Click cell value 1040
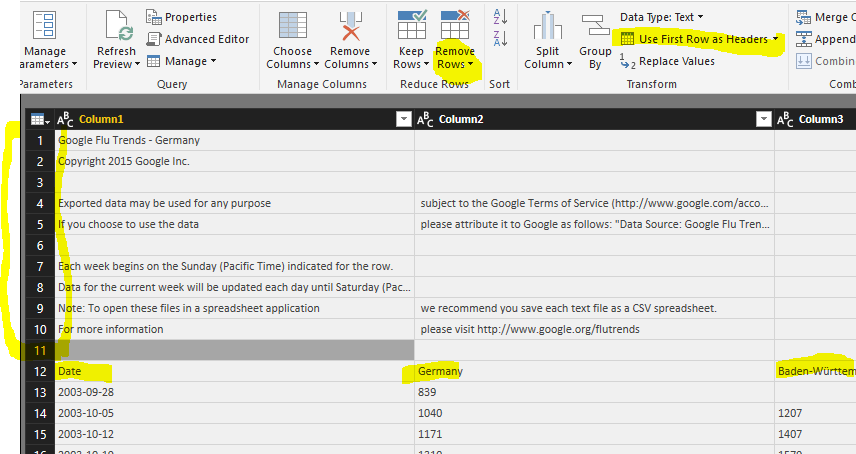 pos(595,413)
